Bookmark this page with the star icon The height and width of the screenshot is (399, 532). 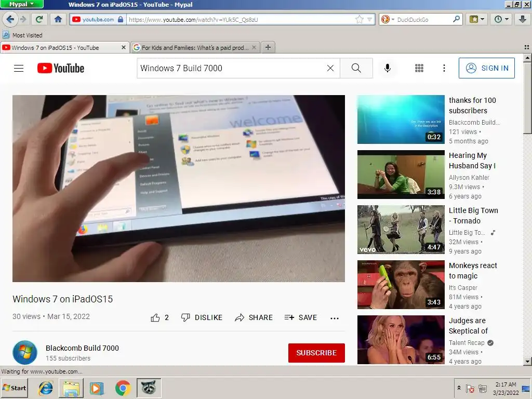coord(360,19)
